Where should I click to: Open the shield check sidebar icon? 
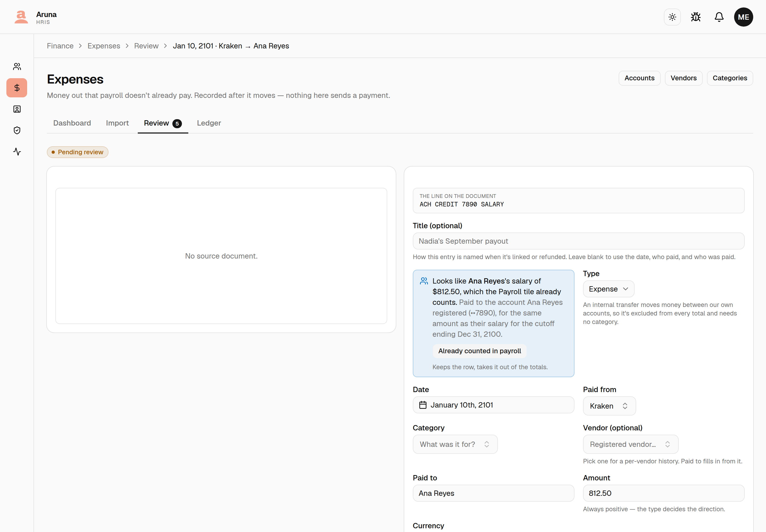coord(17,130)
